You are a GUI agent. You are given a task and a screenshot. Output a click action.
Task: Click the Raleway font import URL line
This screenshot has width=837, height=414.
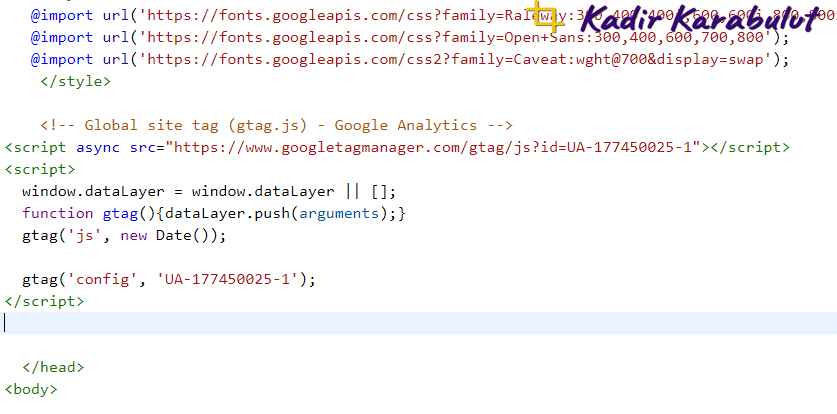coord(433,15)
